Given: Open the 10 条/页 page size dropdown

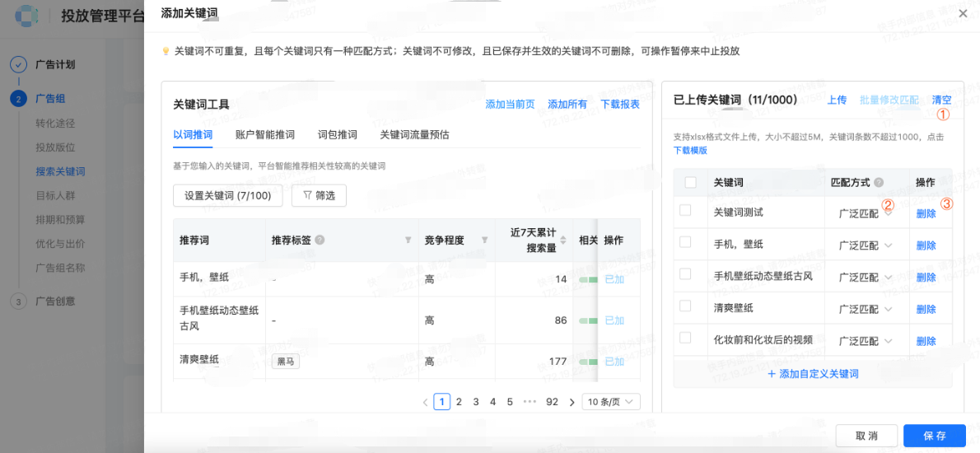Looking at the screenshot, I should click(x=610, y=402).
